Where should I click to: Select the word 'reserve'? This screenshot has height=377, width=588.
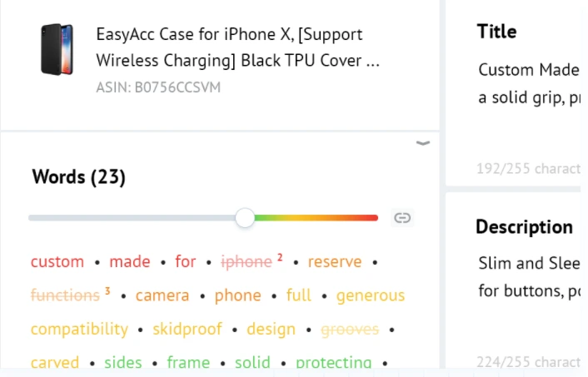[x=335, y=261]
